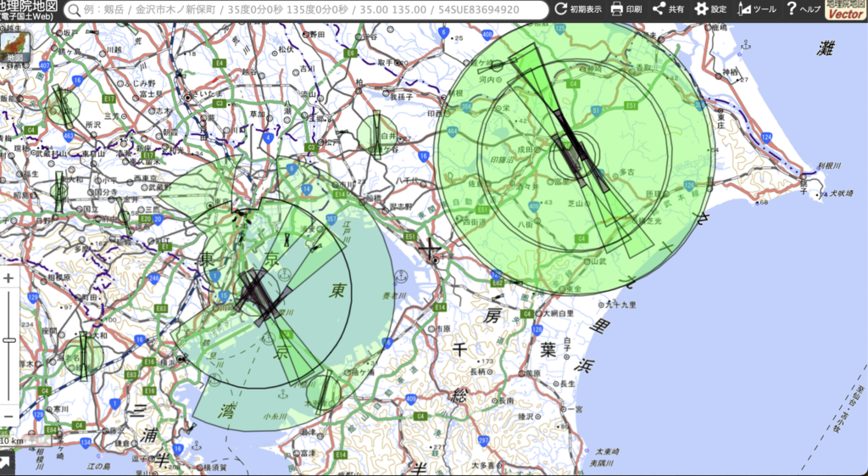Zoom in with the plus button
868x476 pixels.
click(x=8, y=278)
